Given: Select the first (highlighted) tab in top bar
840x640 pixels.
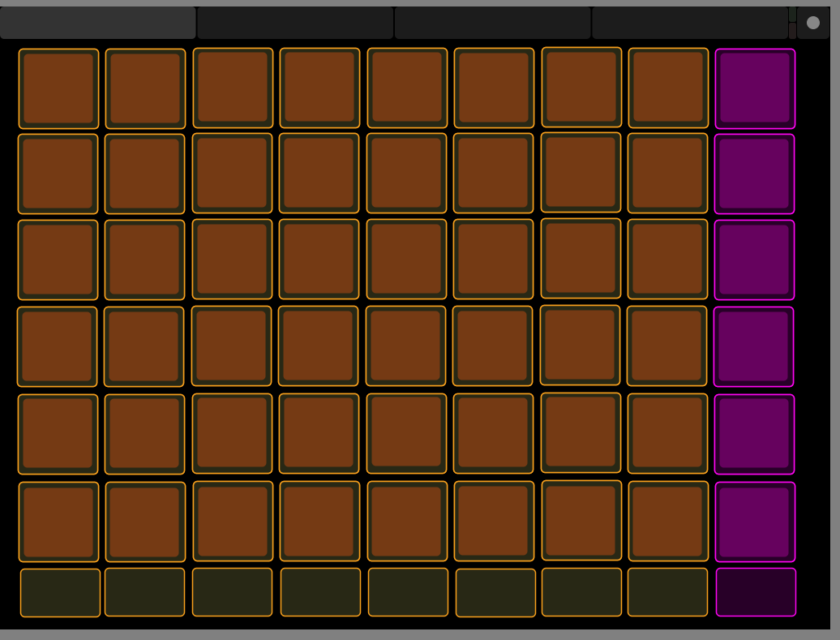Looking at the screenshot, I should coord(98,23).
